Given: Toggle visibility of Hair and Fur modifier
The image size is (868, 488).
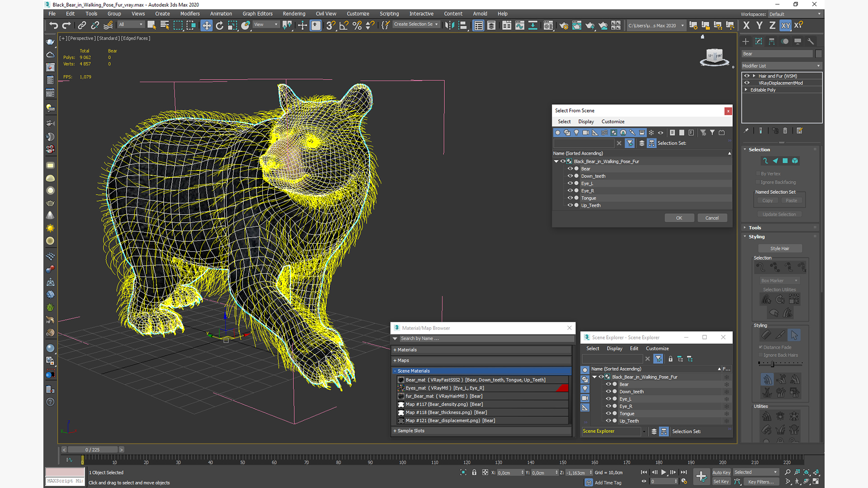Looking at the screenshot, I should [747, 76].
